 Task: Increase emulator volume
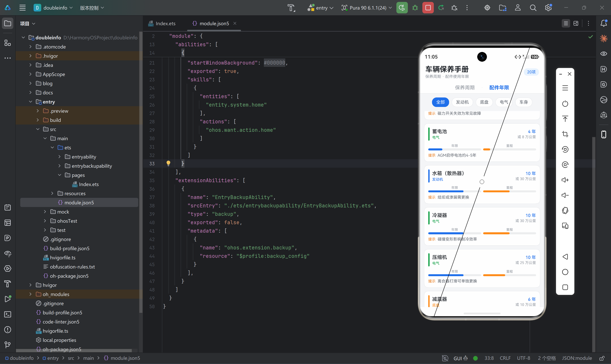click(x=565, y=180)
